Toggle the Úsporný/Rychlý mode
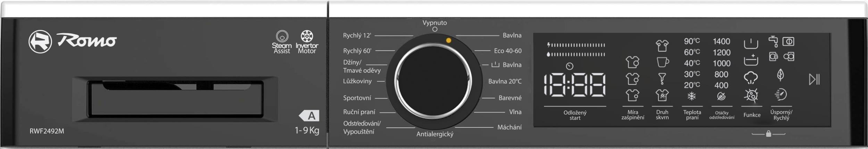The width and height of the screenshot is (868, 149). pos(781,115)
